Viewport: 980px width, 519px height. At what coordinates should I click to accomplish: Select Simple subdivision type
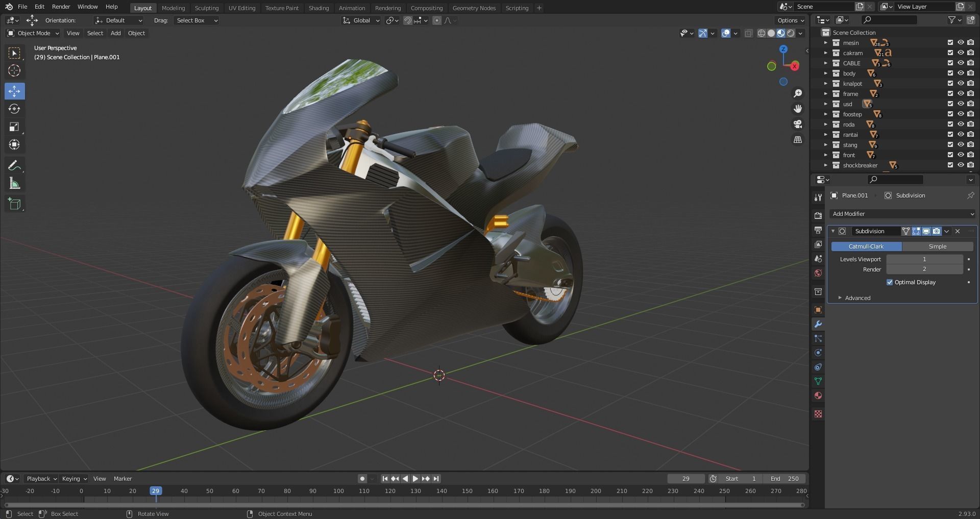coord(938,246)
